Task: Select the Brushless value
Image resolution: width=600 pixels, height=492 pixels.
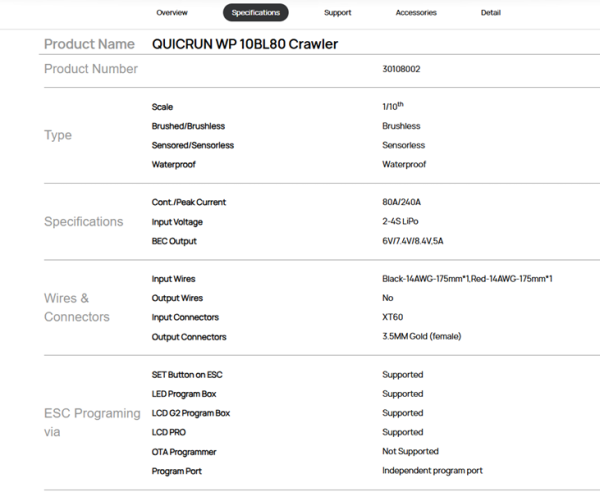Action: click(x=401, y=126)
